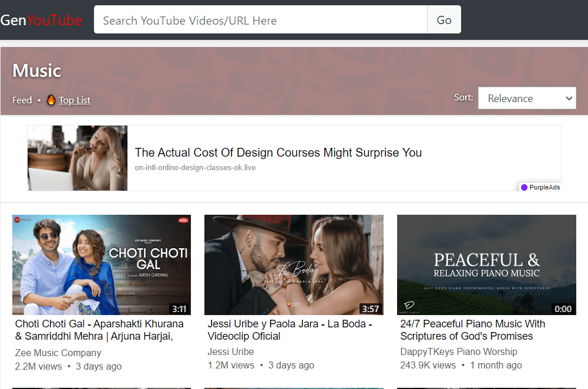Click the Music page heading
Screen dimensions: 588x389
pos(37,70)
